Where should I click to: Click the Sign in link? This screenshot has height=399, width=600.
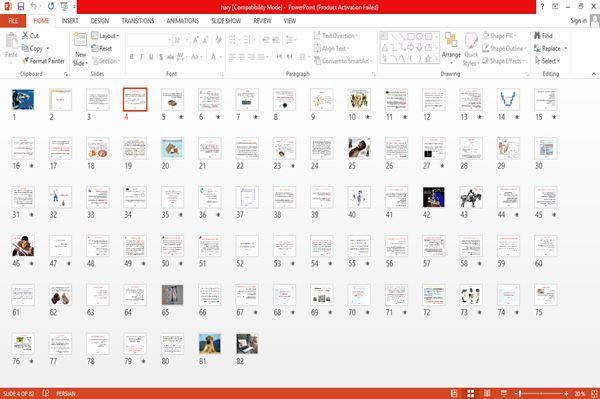(x=578, y=21)
